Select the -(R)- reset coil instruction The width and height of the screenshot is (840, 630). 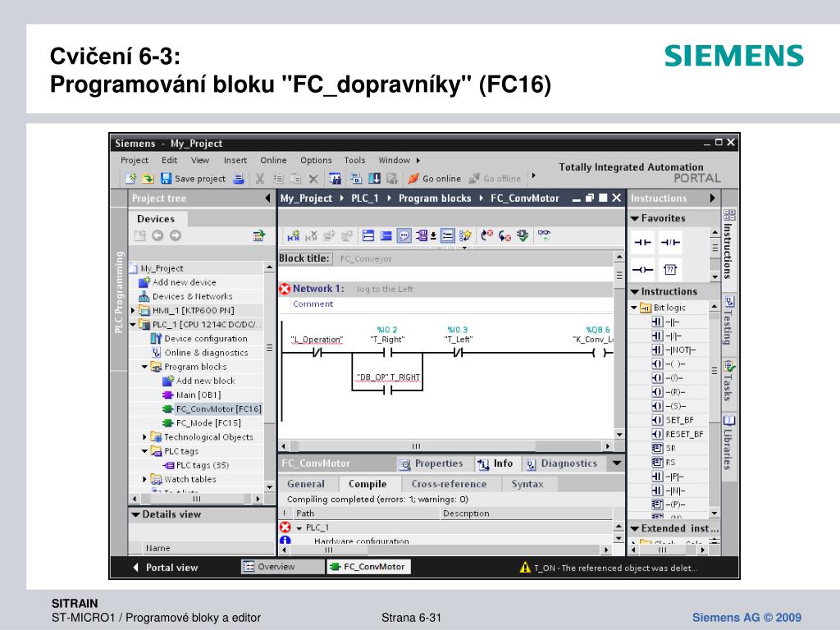coord(668,392)
